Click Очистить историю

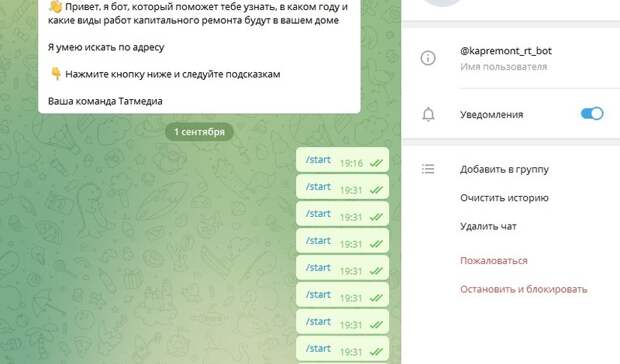504,198
